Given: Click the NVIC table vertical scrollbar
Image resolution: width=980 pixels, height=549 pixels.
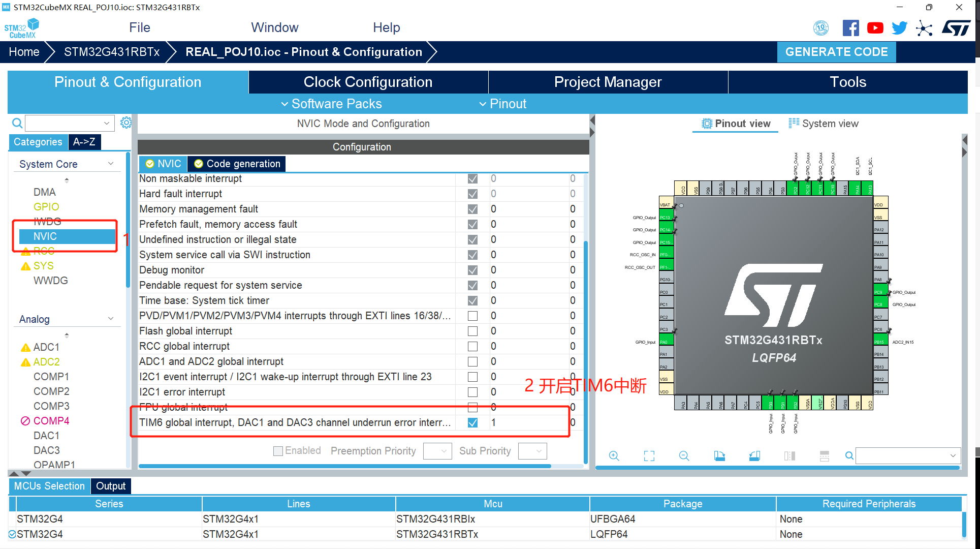Looking at the screenshot, I should [x=586, y=352].
